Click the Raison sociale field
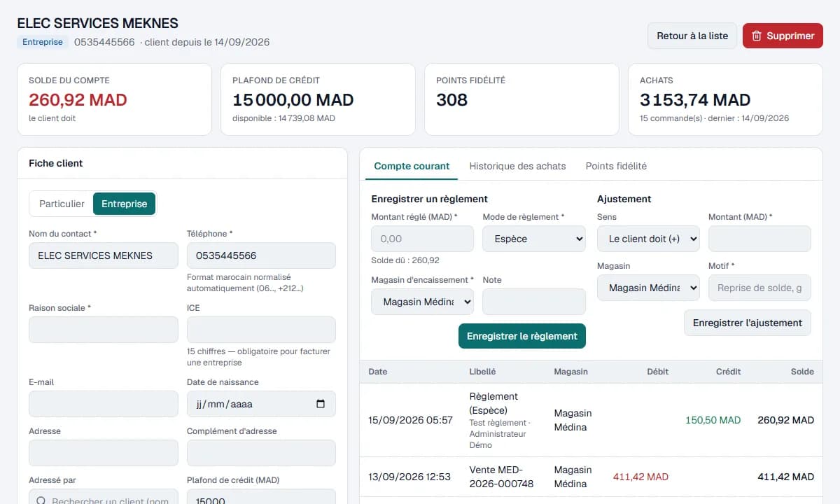The image size is (840, 504). coord(104,330)
